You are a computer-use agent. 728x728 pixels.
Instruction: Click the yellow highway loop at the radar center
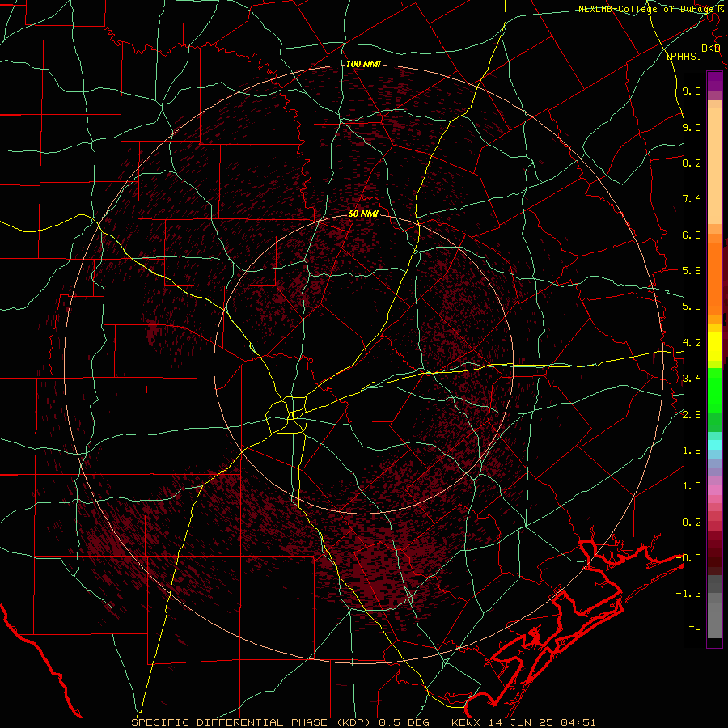(288, 415)
